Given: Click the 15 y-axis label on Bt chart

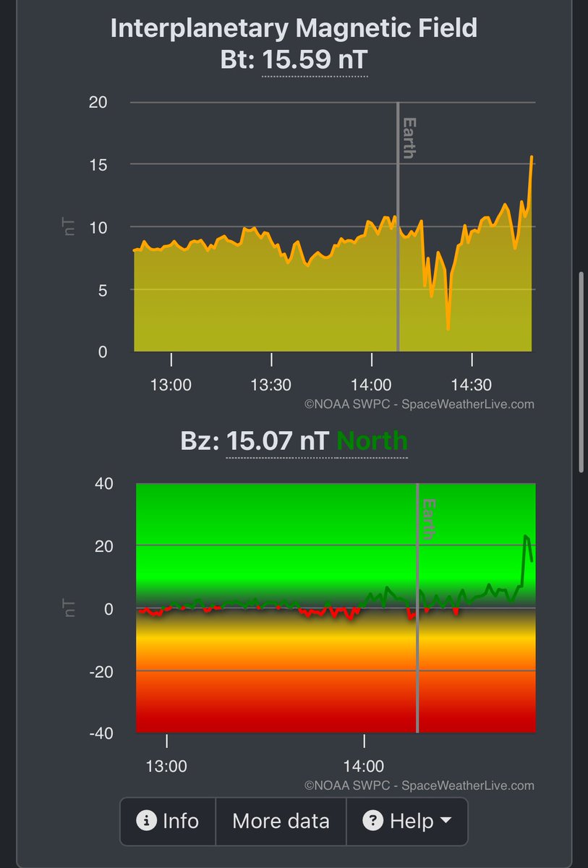Looking at the screenshot, I should click(x=98, y=165).
